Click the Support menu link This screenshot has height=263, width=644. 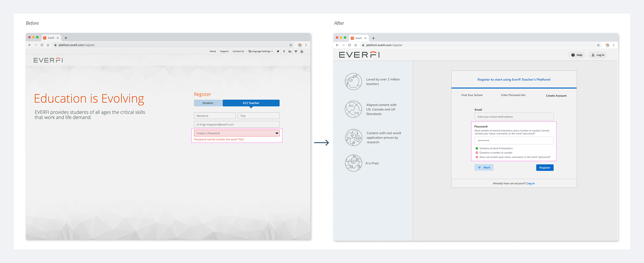tap(224, 51)
